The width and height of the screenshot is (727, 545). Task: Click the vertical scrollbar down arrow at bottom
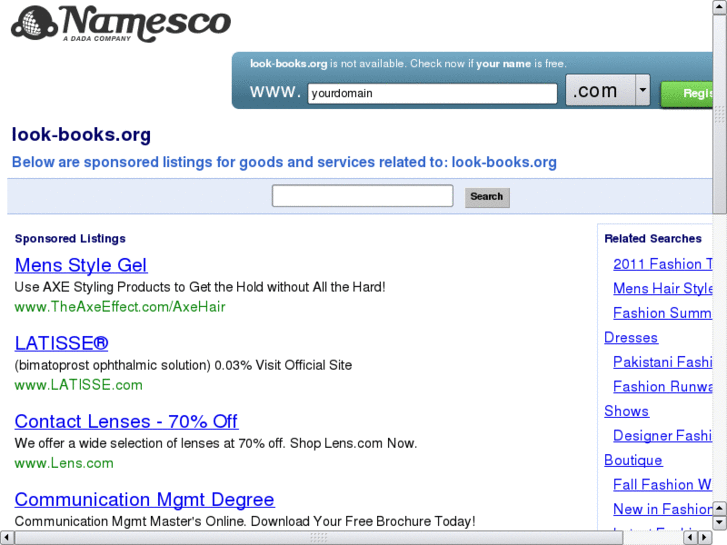click(x=720, y=523)
